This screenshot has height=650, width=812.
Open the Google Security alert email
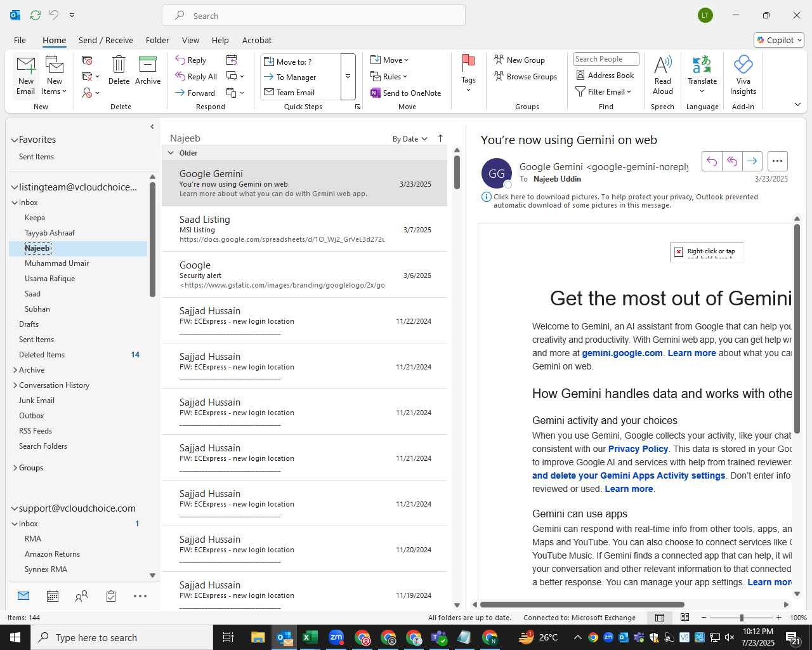coord(304,275)
